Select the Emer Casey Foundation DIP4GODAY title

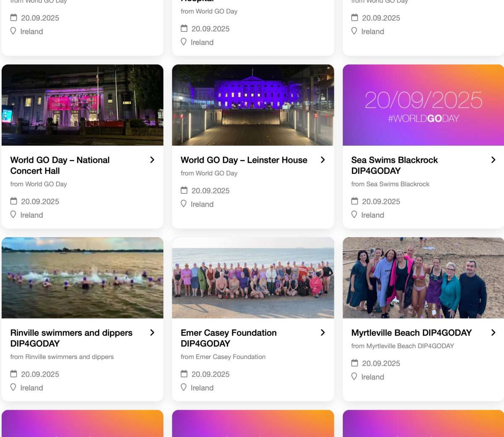tap(228, 338)
